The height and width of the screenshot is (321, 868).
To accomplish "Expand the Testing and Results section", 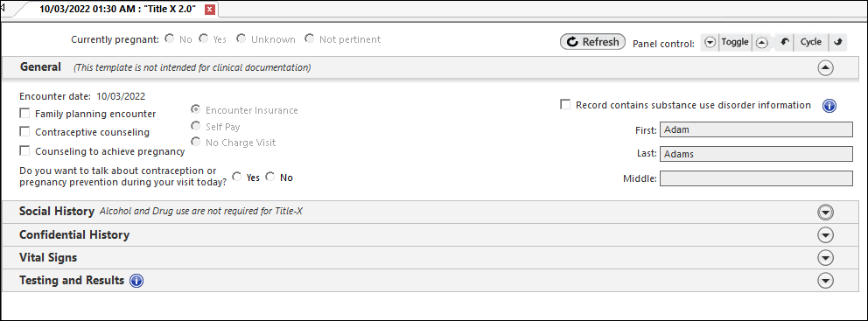I will (x=825, y=281).
